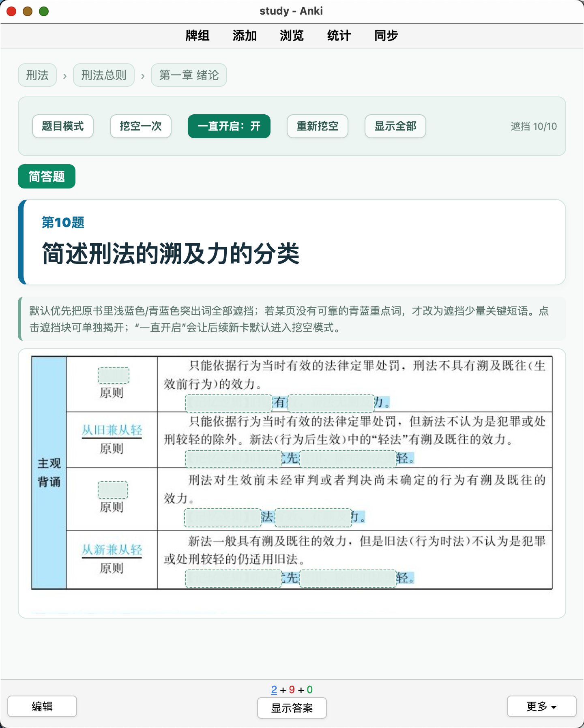Reveal first mask in 从旧兼从轻 row
Viewport: 584px width, 728px height.
click(x=234, y=459)
